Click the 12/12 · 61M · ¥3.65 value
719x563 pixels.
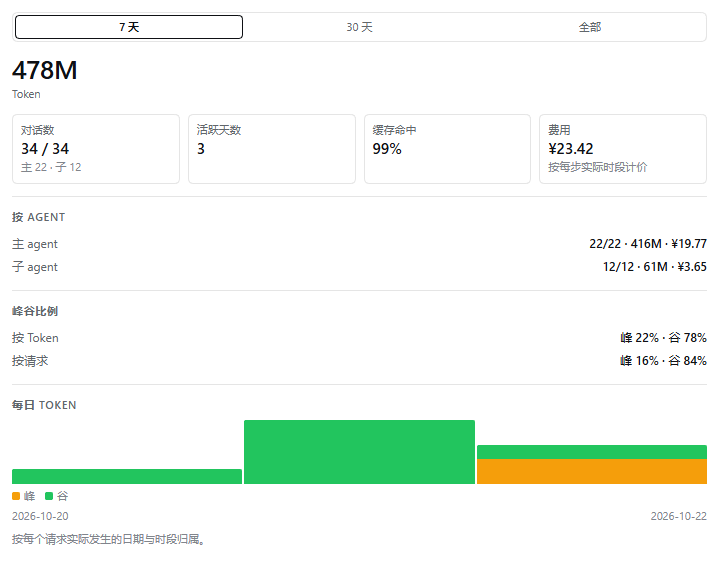[x=655, y=267]
